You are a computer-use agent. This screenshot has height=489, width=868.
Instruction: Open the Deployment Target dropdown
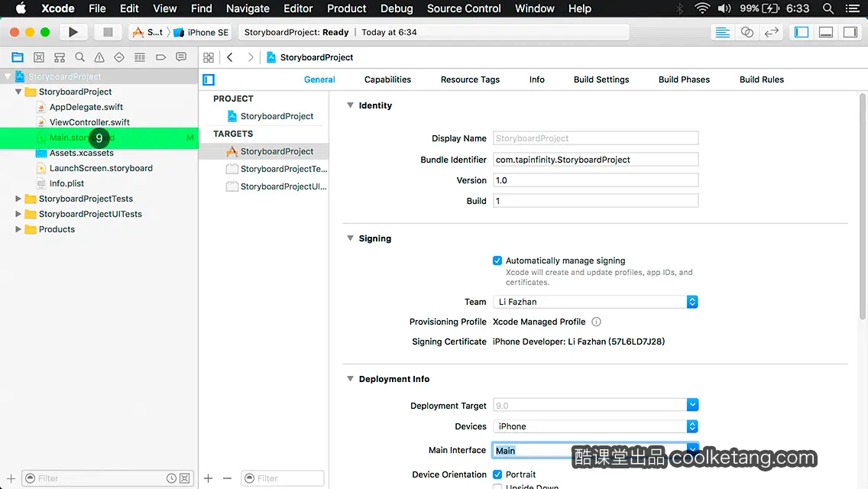coord(692,406)
